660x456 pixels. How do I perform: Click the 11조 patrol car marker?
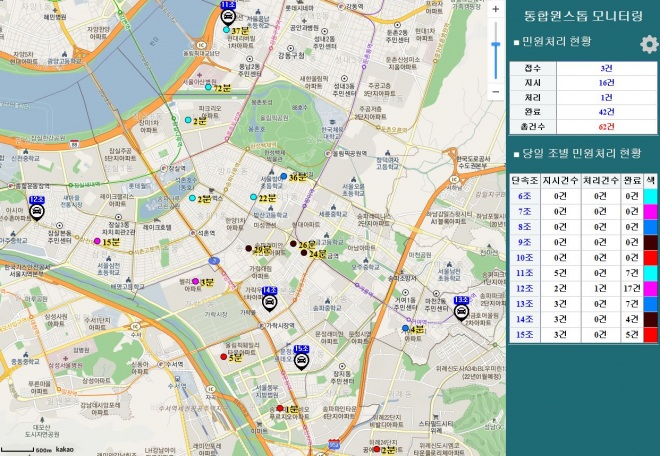point(228,17)
